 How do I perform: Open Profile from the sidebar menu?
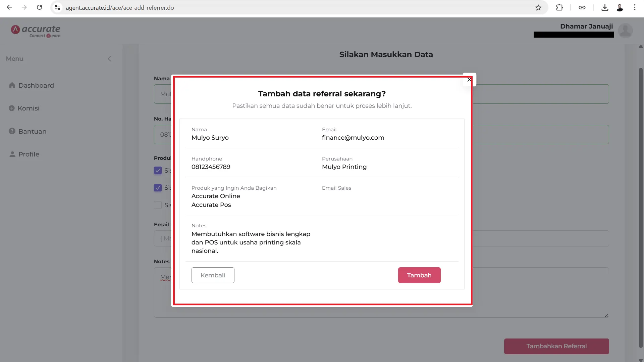point(29,154)
